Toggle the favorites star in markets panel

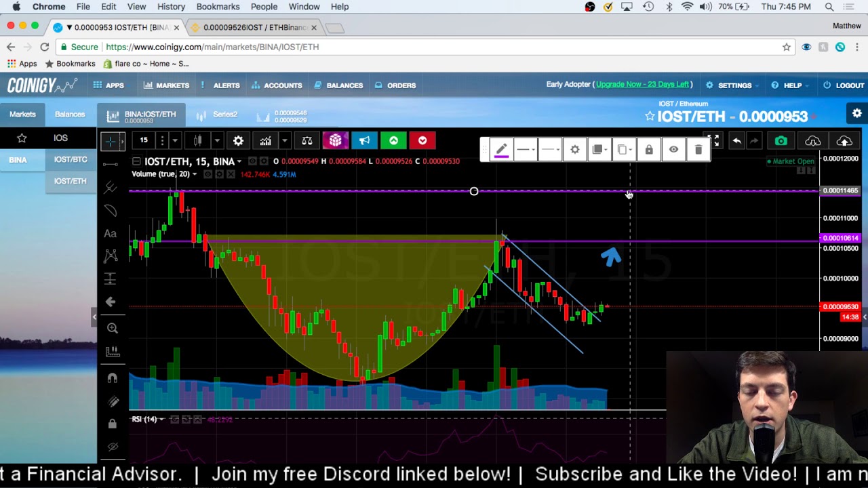pos(22,138)
